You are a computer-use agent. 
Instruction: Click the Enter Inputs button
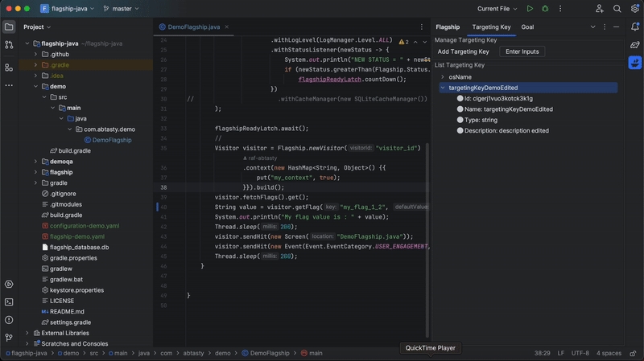point(522,51)
